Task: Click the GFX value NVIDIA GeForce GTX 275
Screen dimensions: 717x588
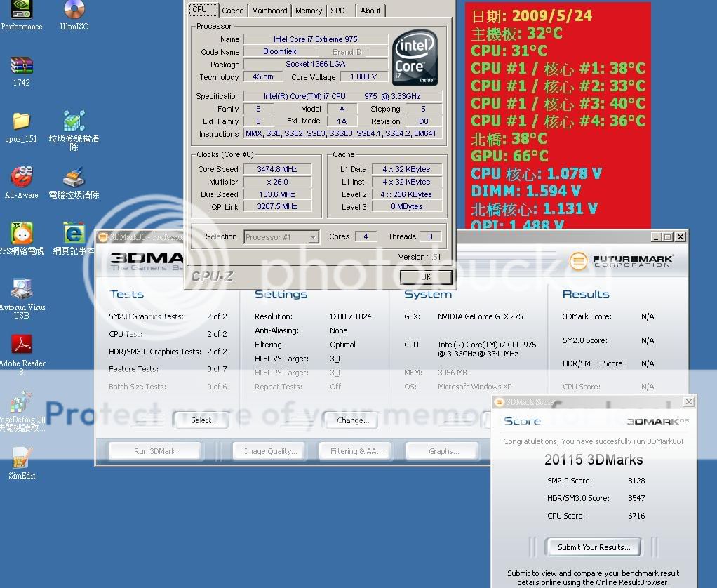Action: point(480,316)
